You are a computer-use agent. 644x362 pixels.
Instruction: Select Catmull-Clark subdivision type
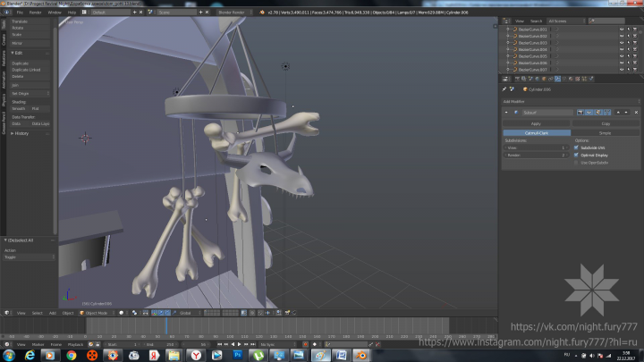point(537,133)
